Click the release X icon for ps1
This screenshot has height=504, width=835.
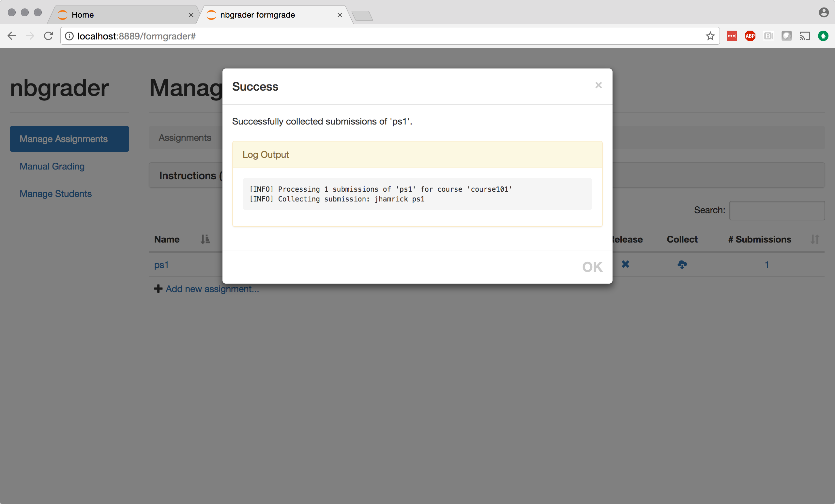[625, 264]
